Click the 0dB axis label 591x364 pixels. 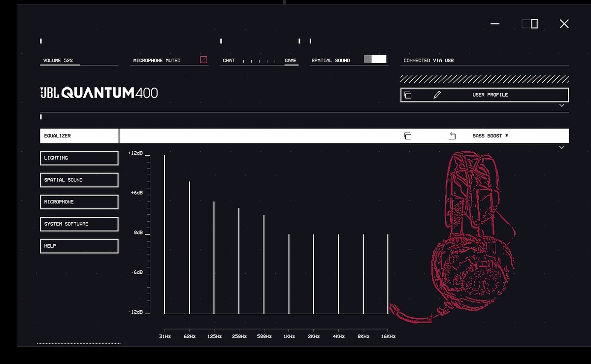(138, 232)
